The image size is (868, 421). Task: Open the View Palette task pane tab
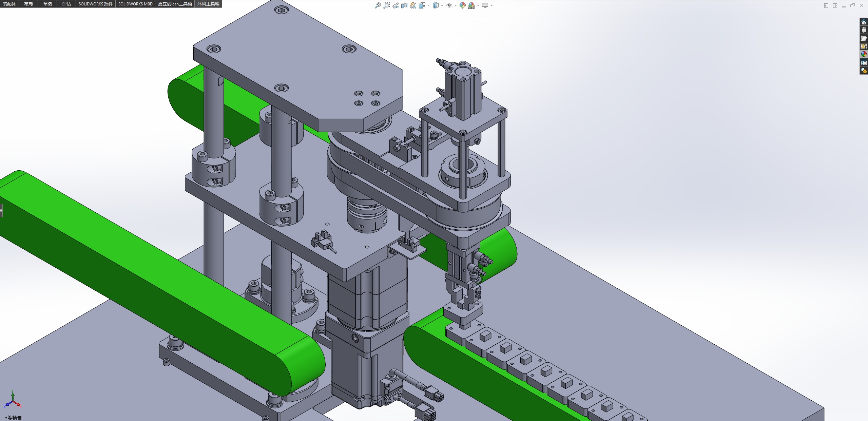(864, 46)
